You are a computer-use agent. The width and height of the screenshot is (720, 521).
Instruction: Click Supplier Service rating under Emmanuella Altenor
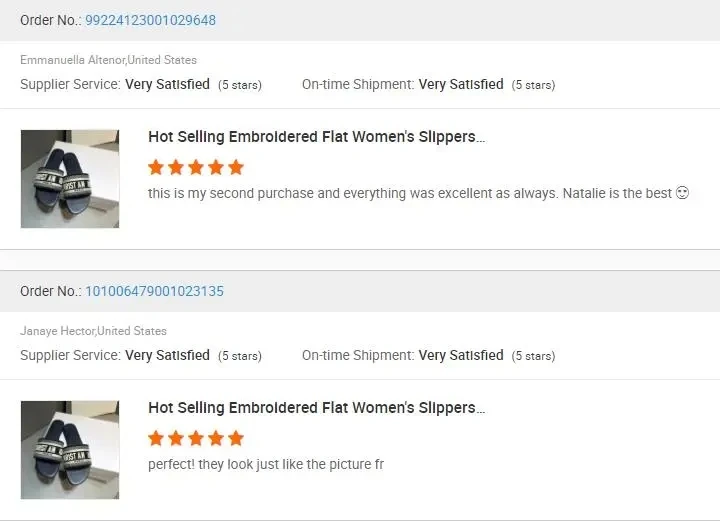point(167,85)
